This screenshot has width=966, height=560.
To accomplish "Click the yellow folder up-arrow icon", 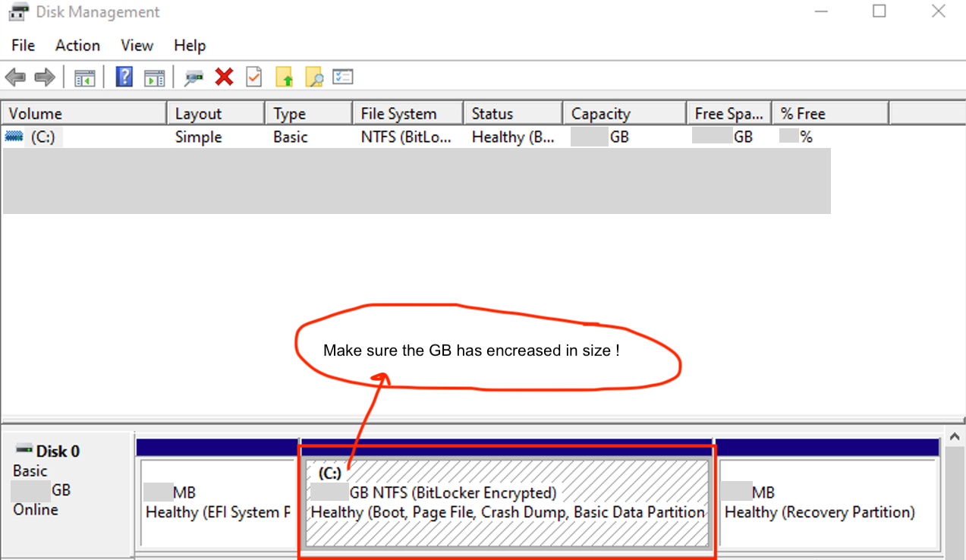I will (x=284, y=77).
